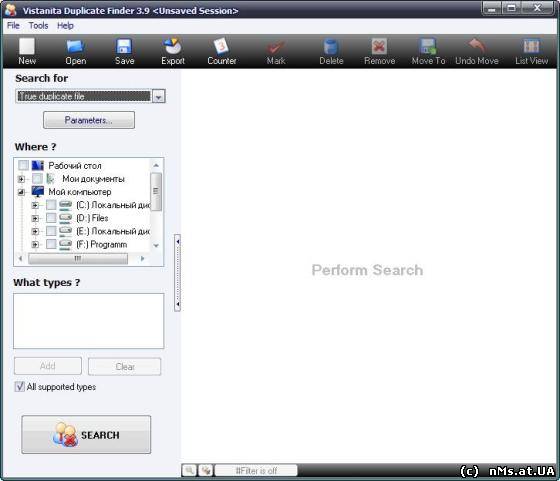Expand the Мои документы tree node
The height and width of the screenshot is (481, 560).
[x=21, y=179]
